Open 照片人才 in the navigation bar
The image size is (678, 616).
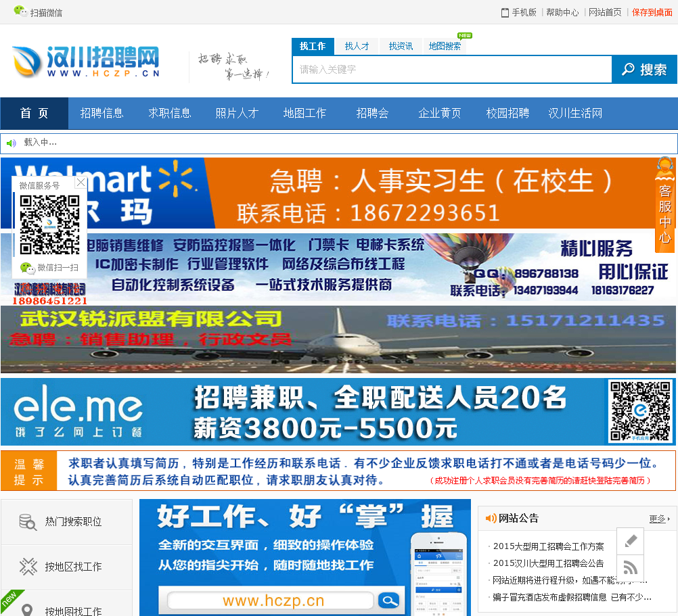[237, 113]
